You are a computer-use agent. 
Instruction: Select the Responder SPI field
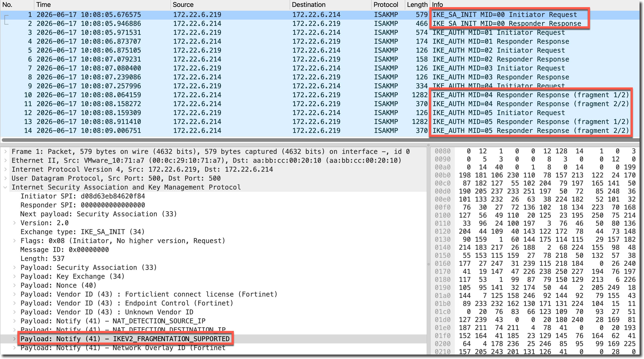pyautogui.click(x=83, y=205)
